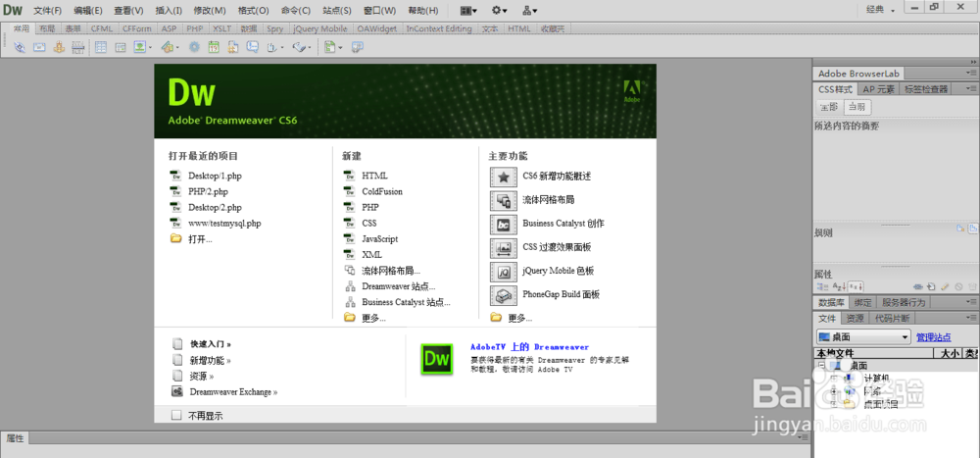
Task: Toggle the 当前 mode in CSS panel
Action: 857,107
